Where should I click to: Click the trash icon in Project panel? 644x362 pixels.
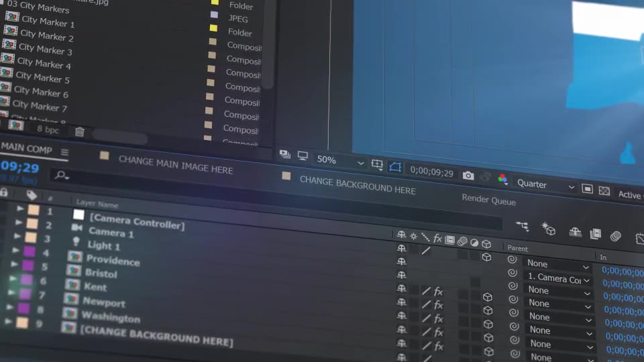pyautogui.click(x=80, y=132)
